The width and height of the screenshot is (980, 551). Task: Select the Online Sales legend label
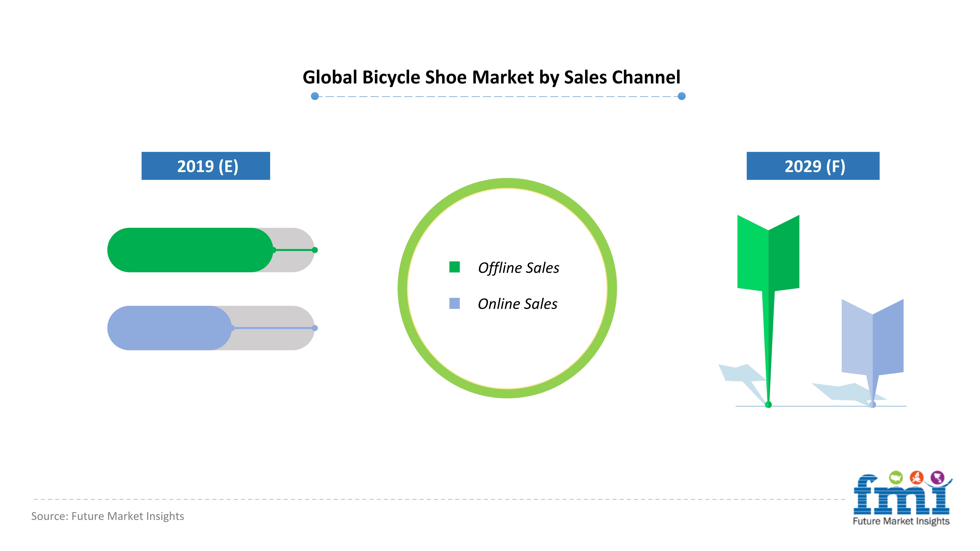517,304
